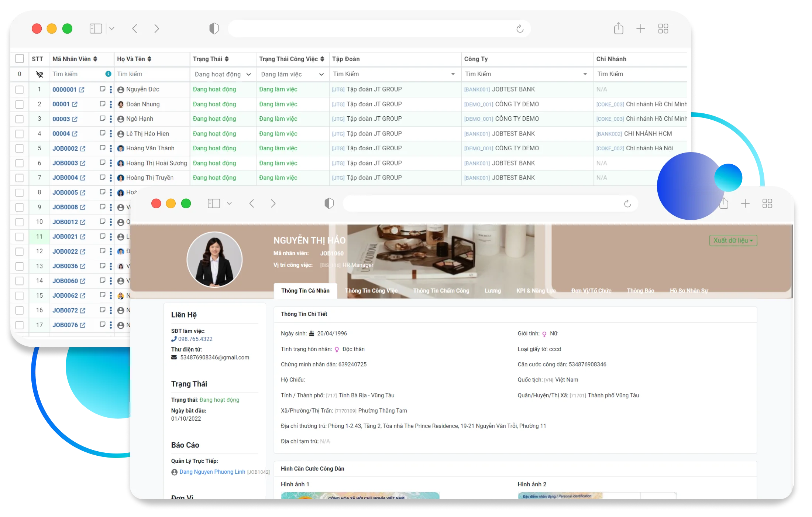Expand sidebar chevron in back window toolbar
This screenshot has height=517, width=812.
(112, 28)
